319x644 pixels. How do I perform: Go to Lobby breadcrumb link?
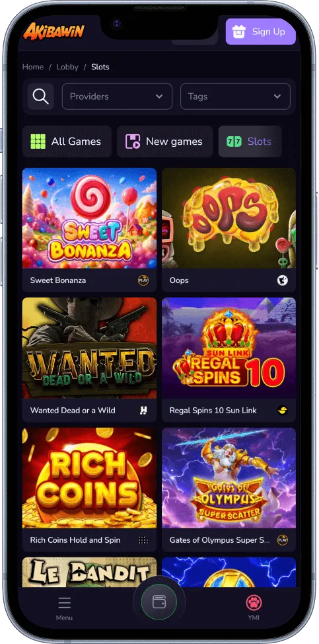tap(67, 67)
